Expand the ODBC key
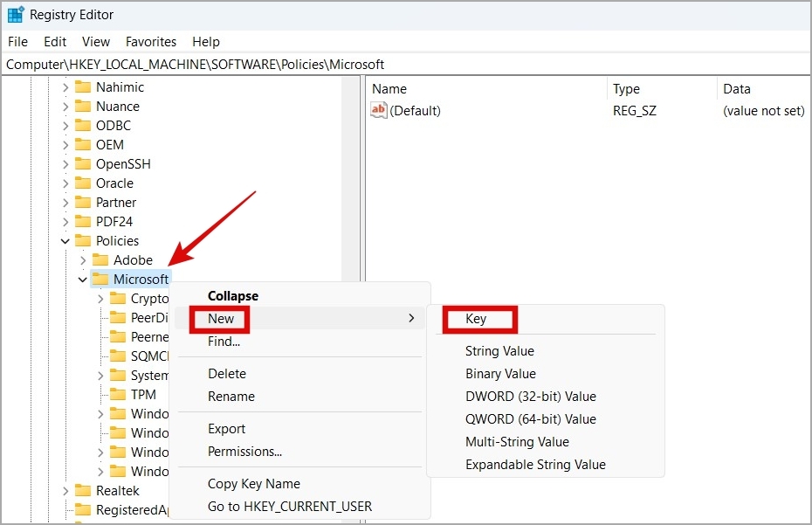Screen dimensions: 812x525 pos(65,126)
